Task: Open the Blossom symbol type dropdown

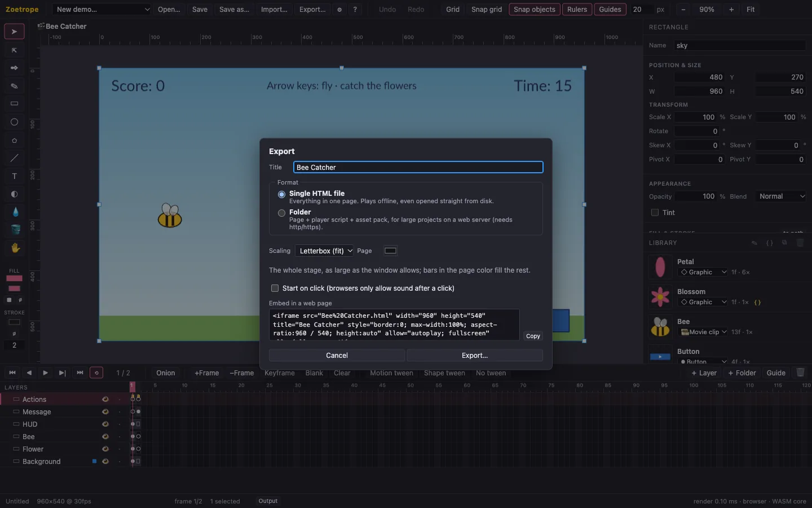Action: [x=703, y=302]
